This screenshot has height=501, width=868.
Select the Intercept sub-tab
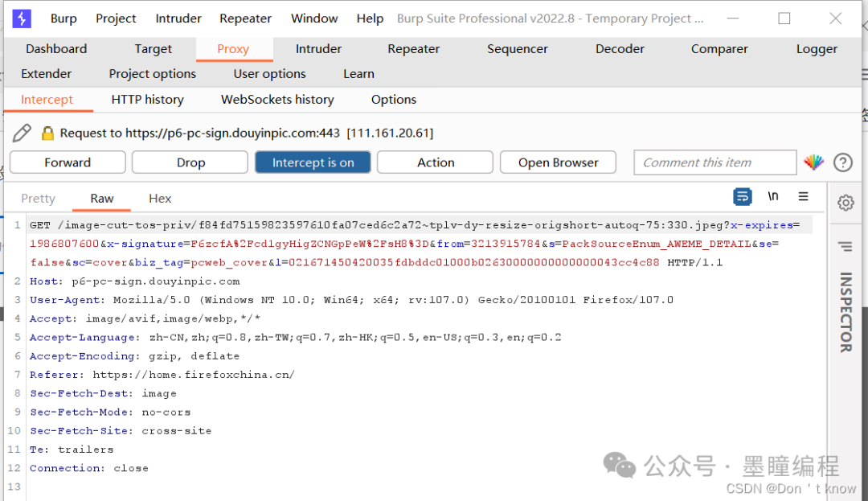coord(47,100)
